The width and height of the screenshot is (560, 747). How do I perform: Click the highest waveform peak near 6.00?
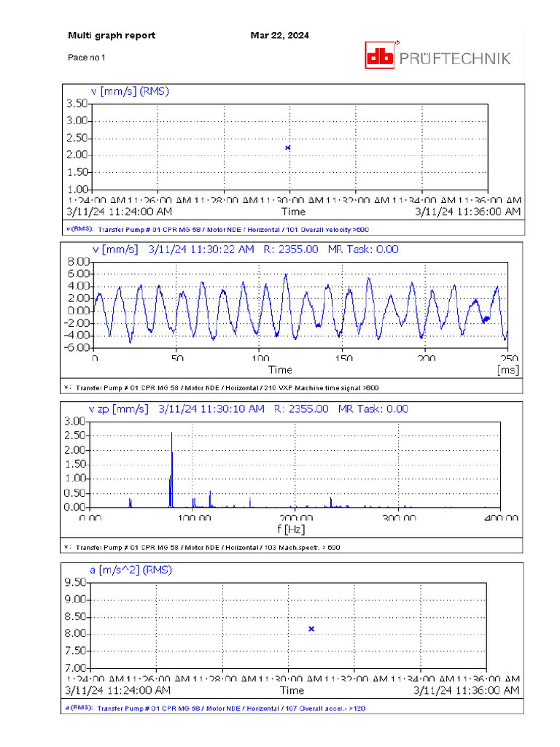(286, 275)
